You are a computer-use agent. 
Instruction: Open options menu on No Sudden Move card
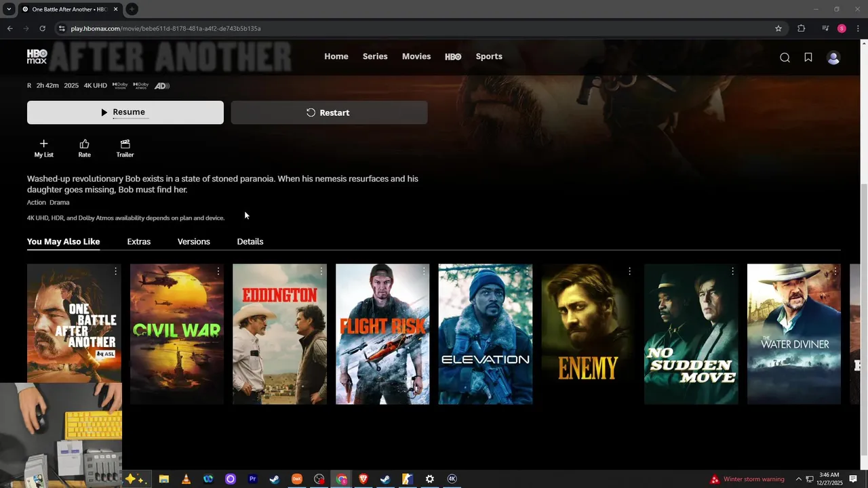(x=733, y=271)
